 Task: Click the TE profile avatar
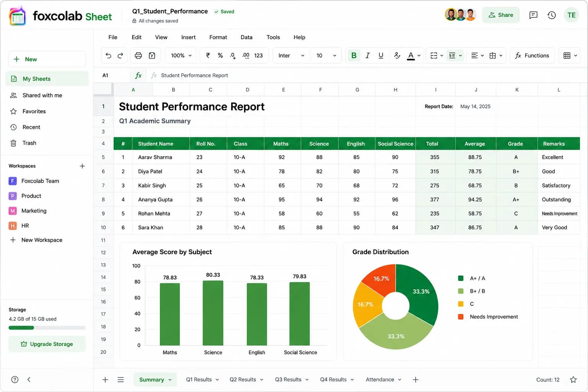tap(572, 15)
